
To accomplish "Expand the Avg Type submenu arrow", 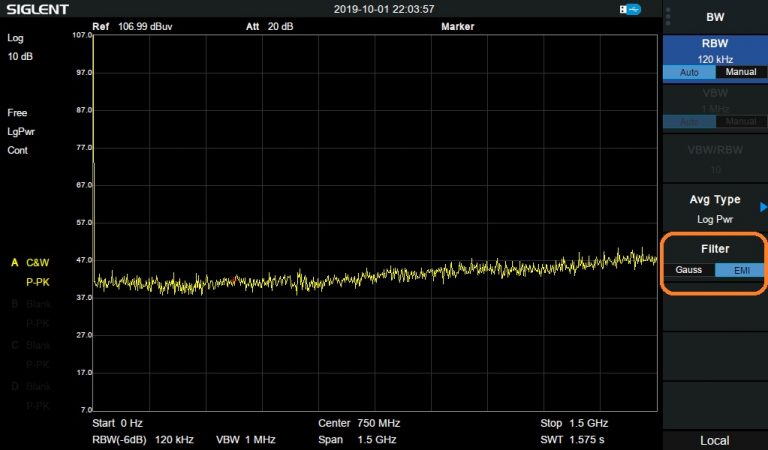I will point(763,206).
